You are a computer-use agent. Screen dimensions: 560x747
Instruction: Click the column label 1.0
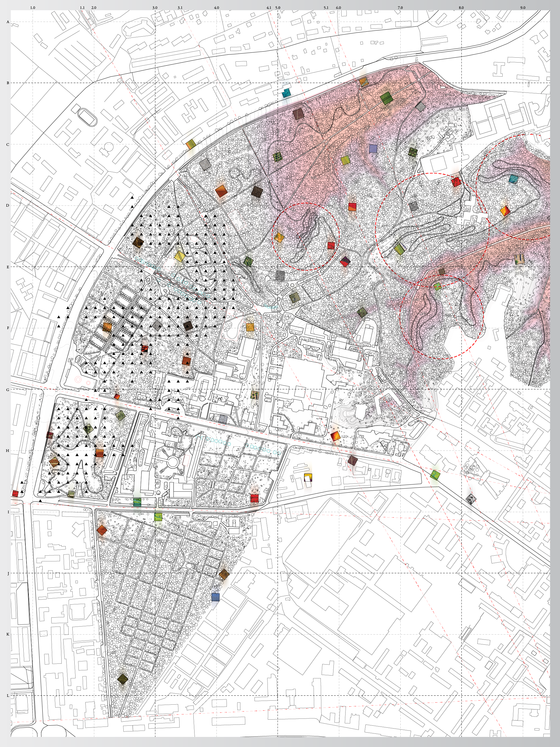click(x=33, y=7)
